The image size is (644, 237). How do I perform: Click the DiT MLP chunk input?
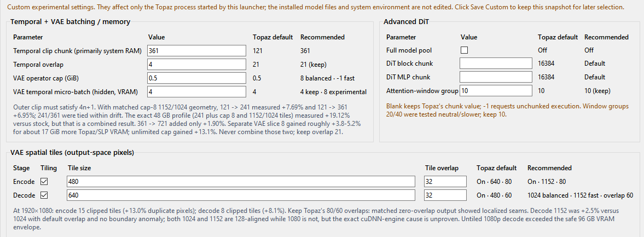pos(496,77)
